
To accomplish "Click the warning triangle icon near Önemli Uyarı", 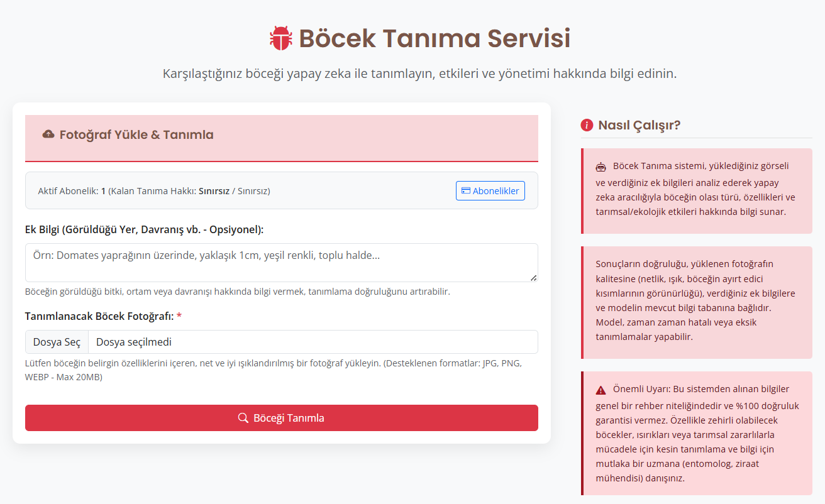I will pyautogui.click(x=601, y=390).
